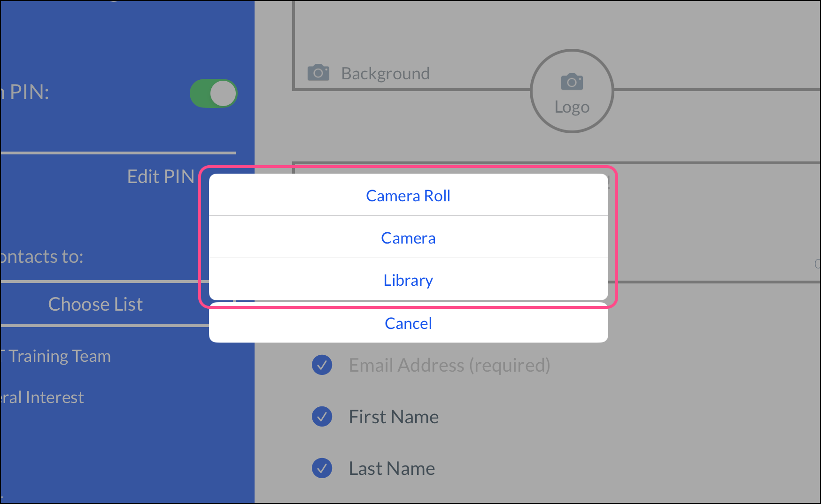
Task: Tap the Email Address (required) label
Action: pyautogui.click(x=449, y=365)
